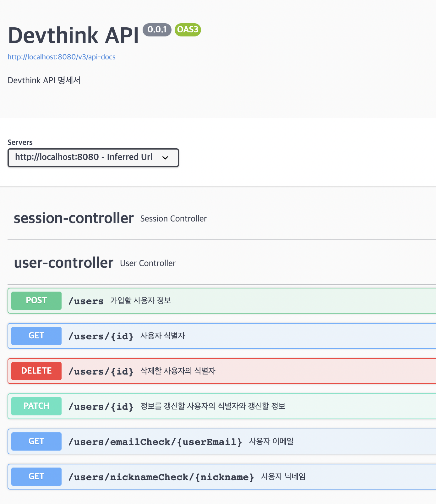Expand GET /users/nicknameCheck/{nickname} operation
This screenshot has height=504, width=436.
[222, 477]
